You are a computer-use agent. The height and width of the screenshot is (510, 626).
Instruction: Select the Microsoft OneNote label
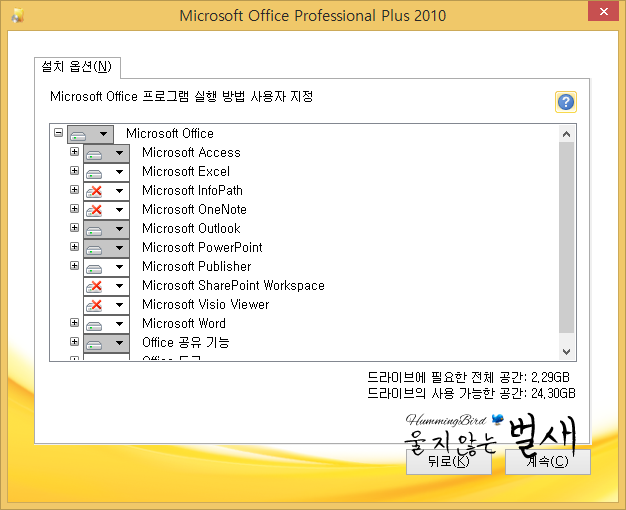tap(194, 209)
